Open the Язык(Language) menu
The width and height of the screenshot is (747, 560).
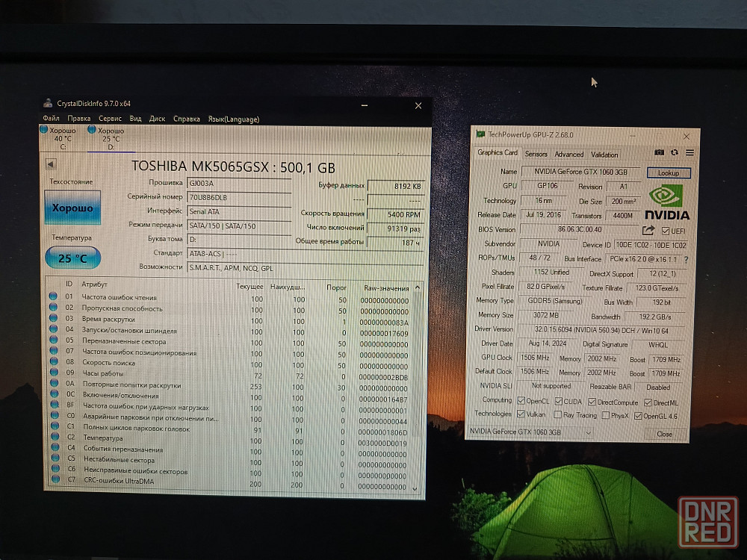point(233,119)
